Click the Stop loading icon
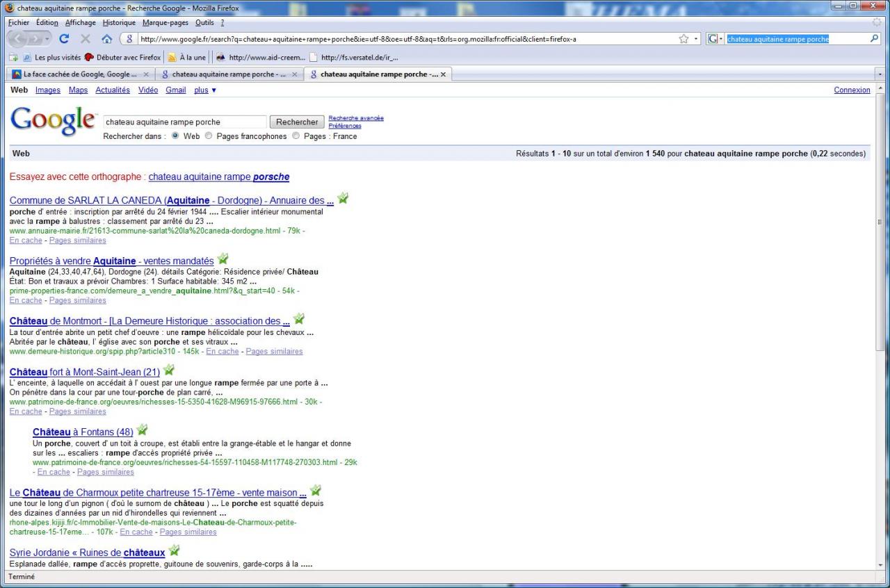The height and width of the screenshot is (588, 890). (x=86, y=39)
